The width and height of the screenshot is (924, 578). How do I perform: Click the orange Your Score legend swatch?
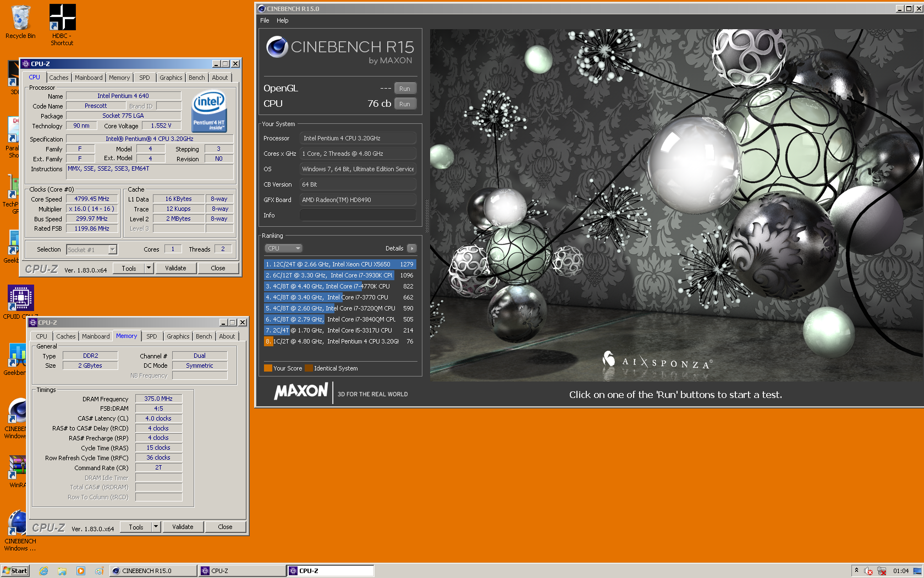(x=268, y=368)
